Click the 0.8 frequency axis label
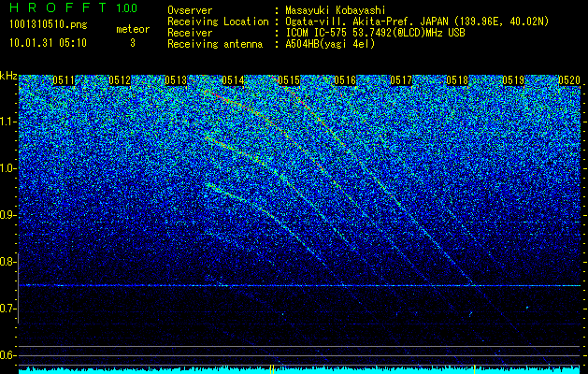 [x=7, y=262]
